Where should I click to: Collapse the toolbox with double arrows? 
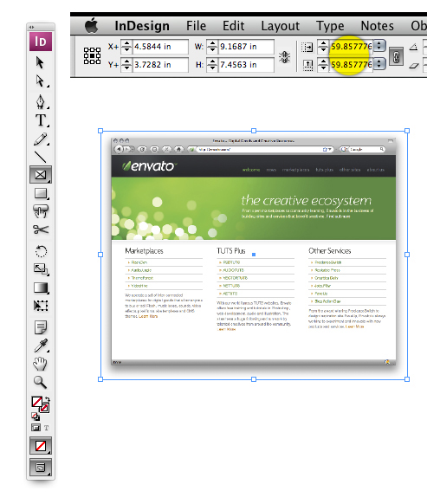pyautogui.click(x=32, y=28)
